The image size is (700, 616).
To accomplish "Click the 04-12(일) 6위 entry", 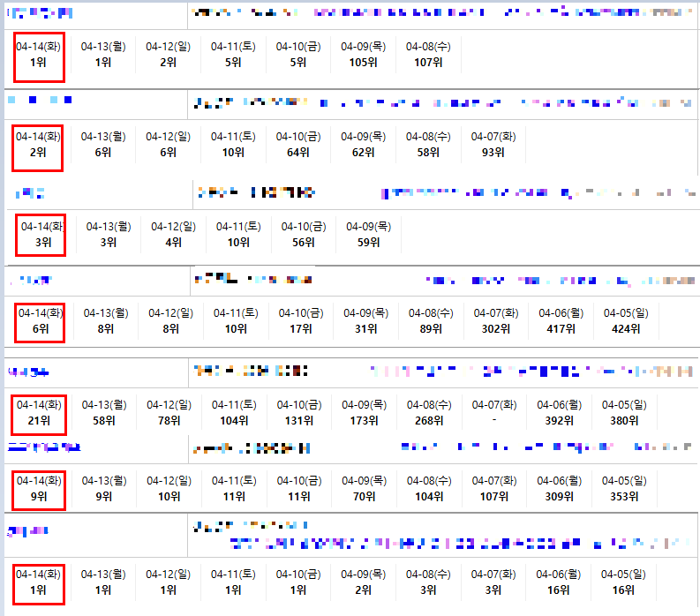I will [169, 145].
